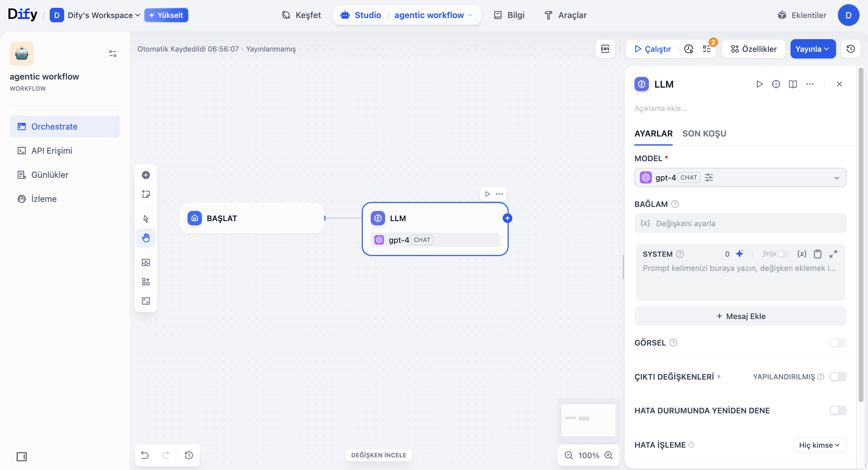
Task: Expand the agentic workflow app dropdown
Action: pyautogui.click(x=471, y=15)
